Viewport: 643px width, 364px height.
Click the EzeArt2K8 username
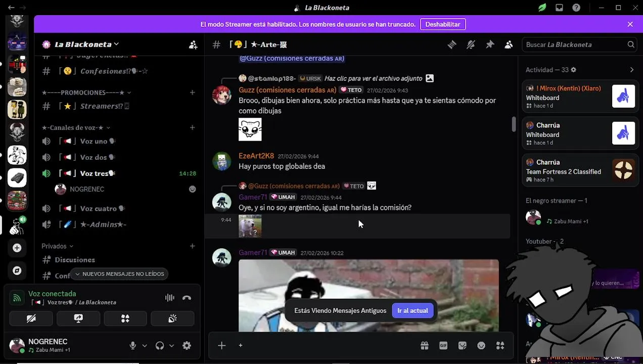tap(256, 156)
